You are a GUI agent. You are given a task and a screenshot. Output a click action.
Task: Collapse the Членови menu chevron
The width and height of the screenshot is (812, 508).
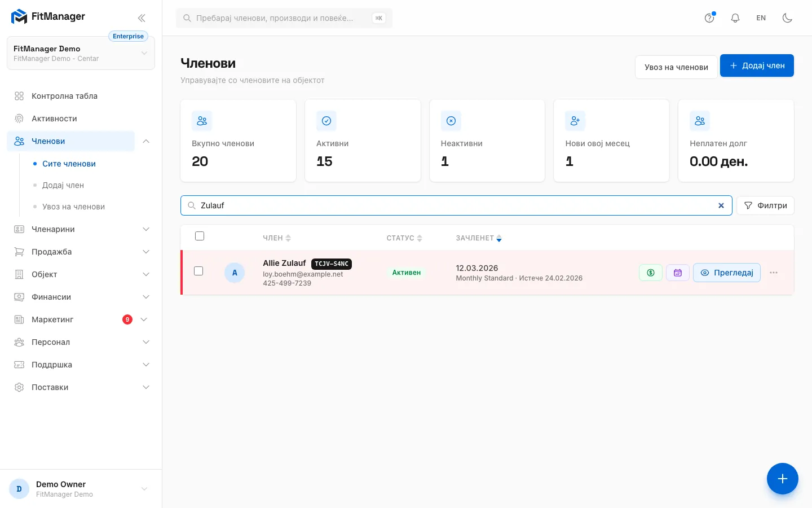(x=146, y=141)
